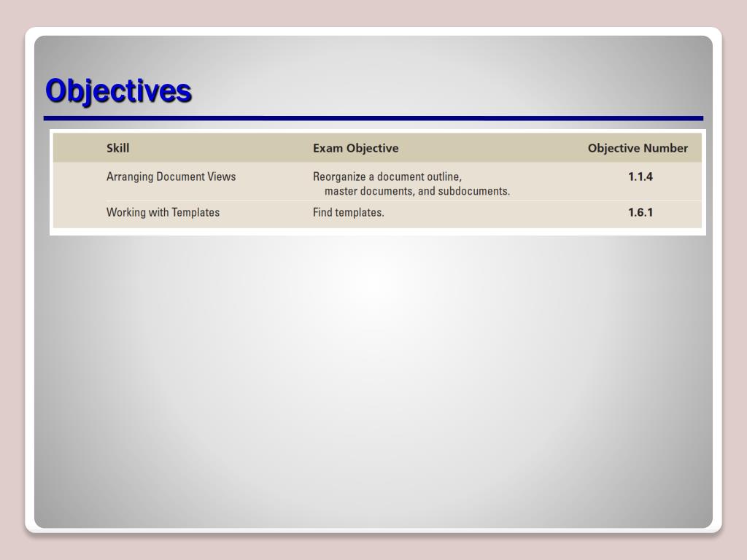Click the Objectives slide title
This screenshot has height=560, width=747.
pos(118,91)
